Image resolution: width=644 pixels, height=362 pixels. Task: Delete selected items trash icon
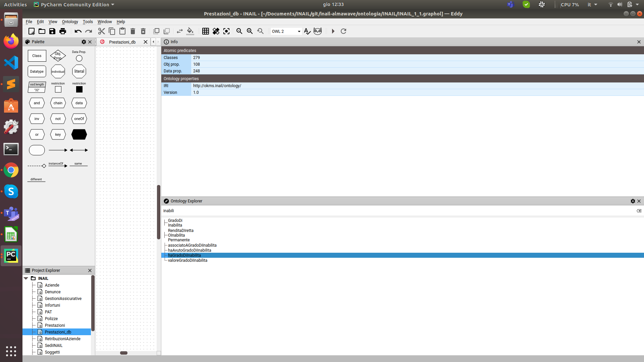pos(133,31)
